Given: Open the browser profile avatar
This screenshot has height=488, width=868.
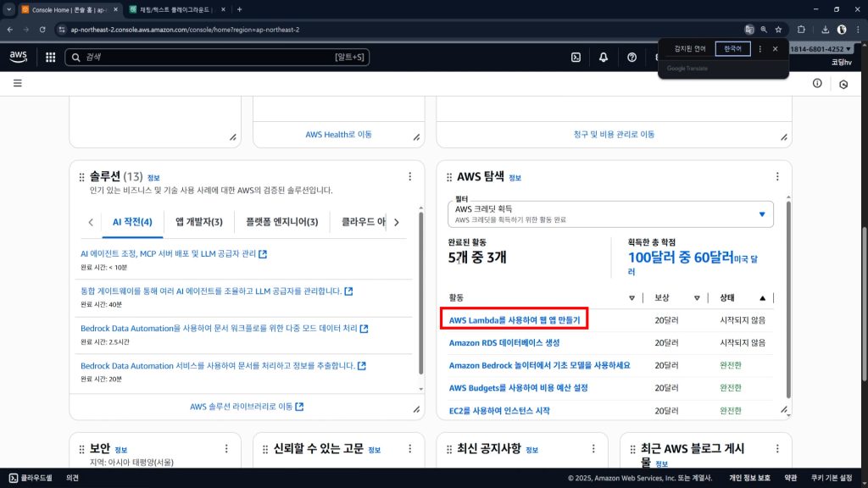Looking at the screenshot, I should tap(842, 30).
